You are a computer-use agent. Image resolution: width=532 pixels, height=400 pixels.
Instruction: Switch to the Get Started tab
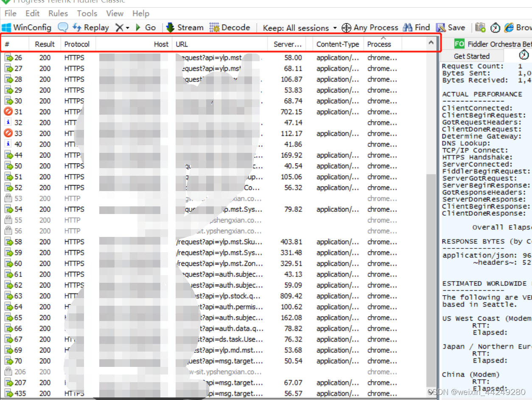pyautogui.click(x=472, y=56)
